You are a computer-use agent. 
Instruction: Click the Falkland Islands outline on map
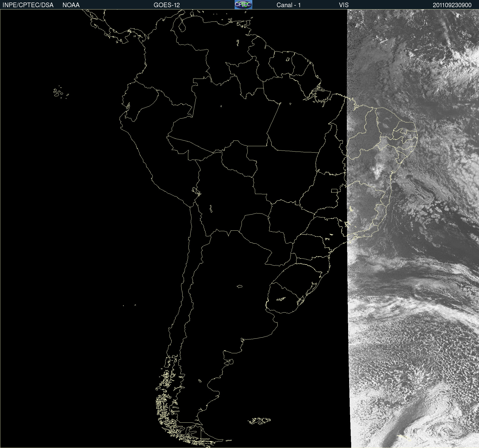259,421
